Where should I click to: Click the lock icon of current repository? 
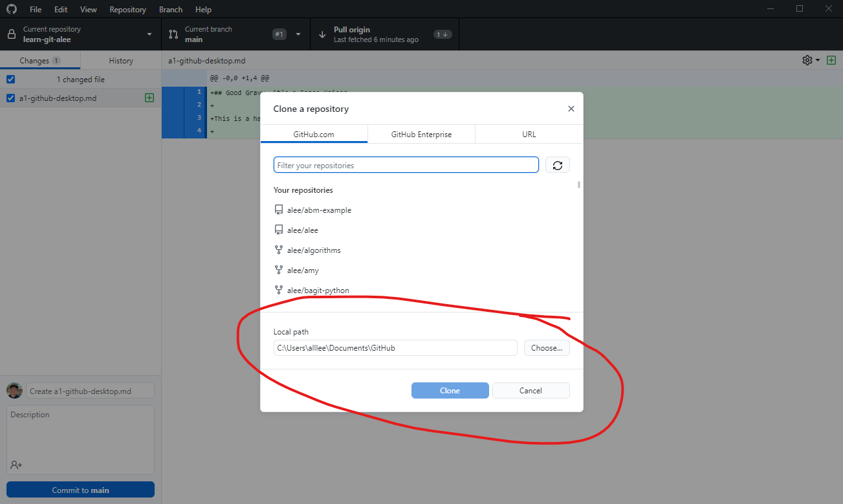click(x=11, y=34)
